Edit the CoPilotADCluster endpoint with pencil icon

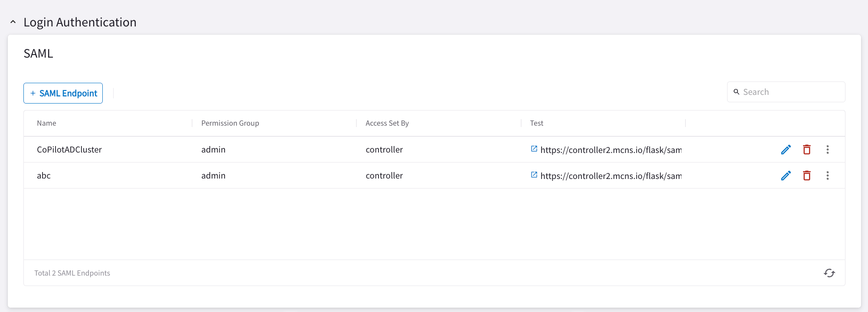[x=786, y=149]
